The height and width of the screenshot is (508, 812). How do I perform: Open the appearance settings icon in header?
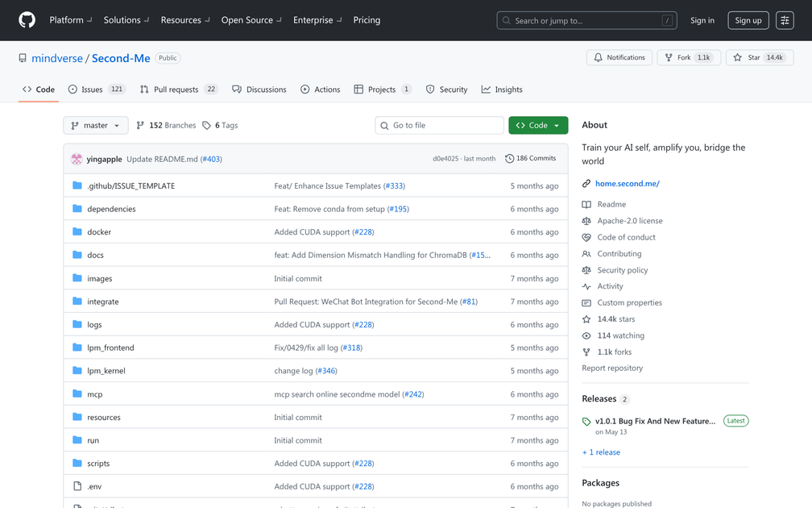[x=785, y=20]
